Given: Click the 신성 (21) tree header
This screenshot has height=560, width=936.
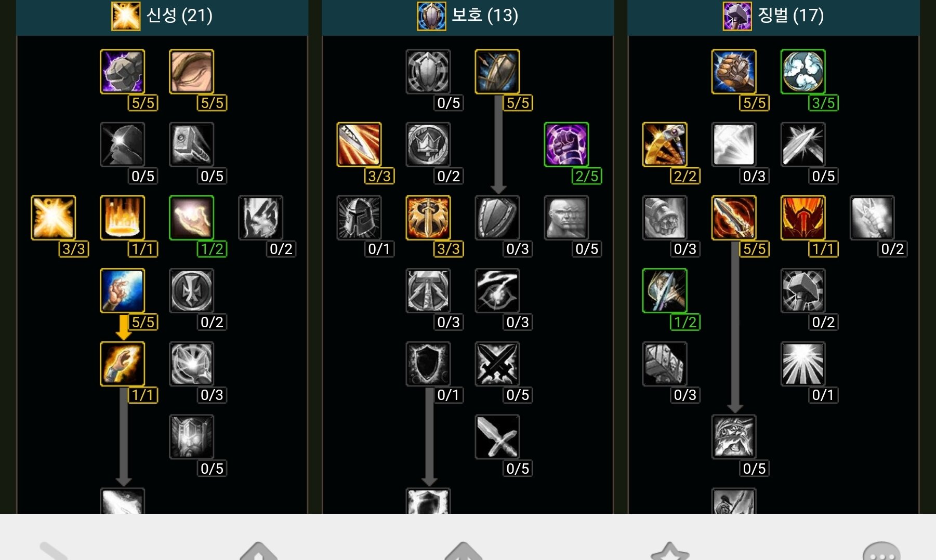Looking at the screenshot, I should (162, 16).
